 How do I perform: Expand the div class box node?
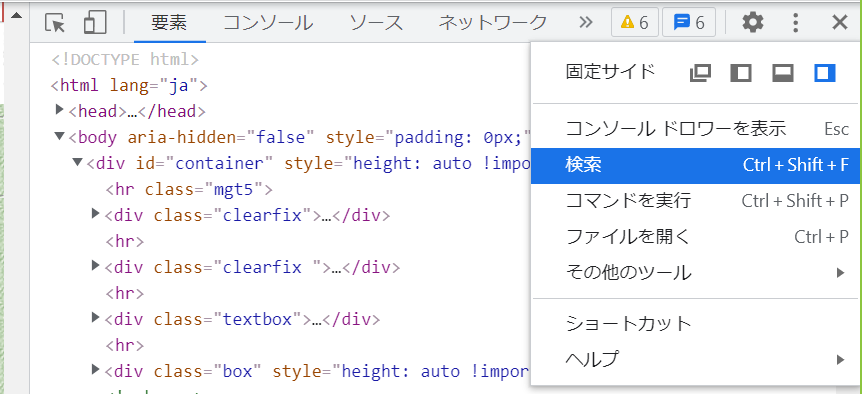[96, 369]
